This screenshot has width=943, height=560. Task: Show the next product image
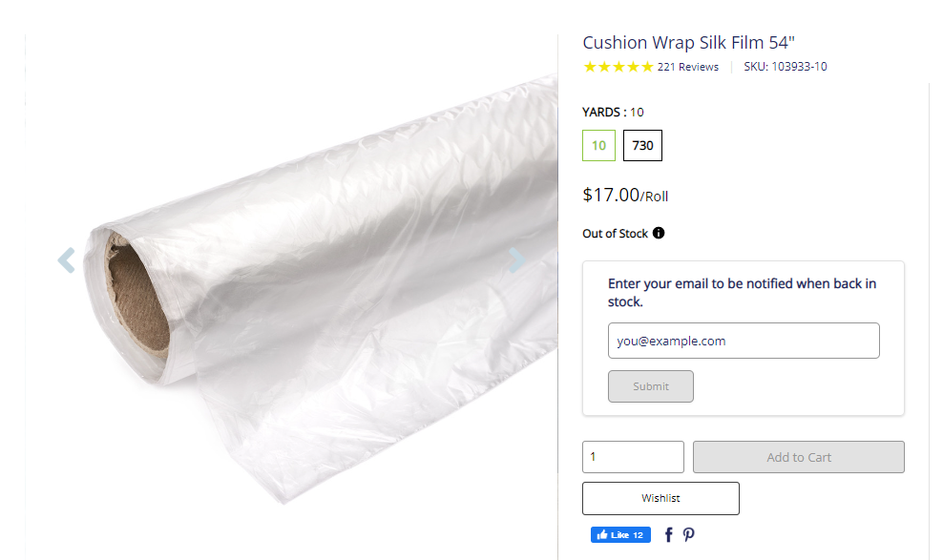pyautogui.click(x=516, y=260)
